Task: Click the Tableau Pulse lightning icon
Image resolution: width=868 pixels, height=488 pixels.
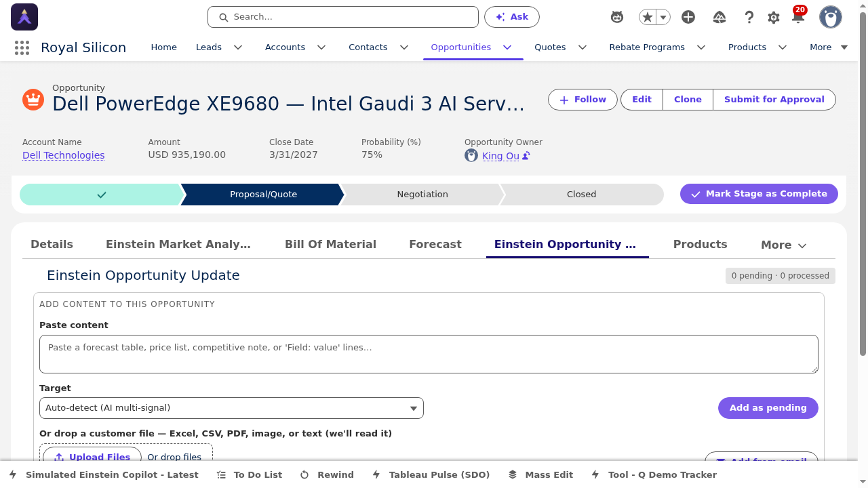Action: coord(376,474)
